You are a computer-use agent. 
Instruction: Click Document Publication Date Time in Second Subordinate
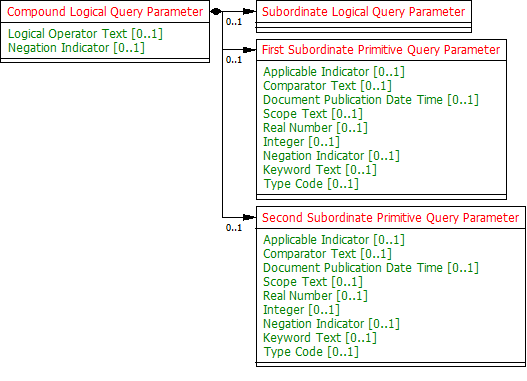[x=371, y=268]
